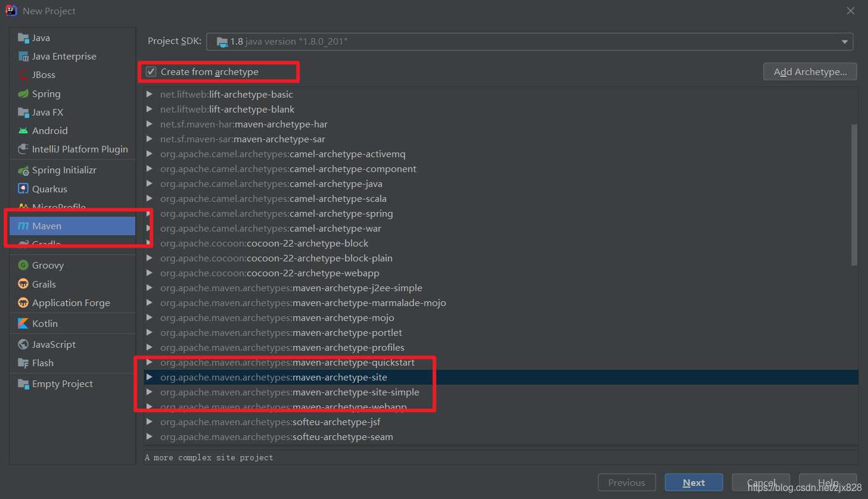This screenshot has width=868, height=499.
Task: Click the Java folder icon in sidebar
Action: tap(23, 38)
